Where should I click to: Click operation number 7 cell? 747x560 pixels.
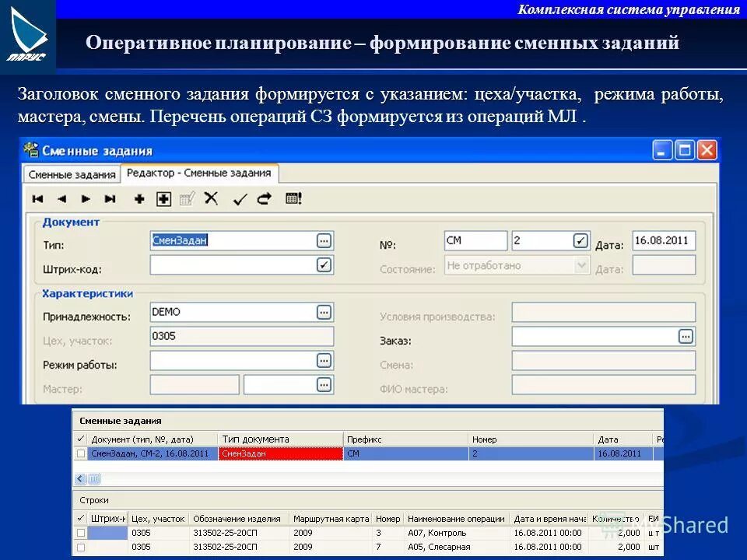pos(388,547)
